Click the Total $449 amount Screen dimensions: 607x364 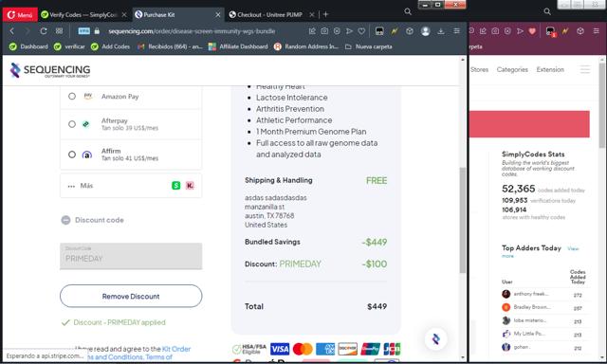pos(377,306)
